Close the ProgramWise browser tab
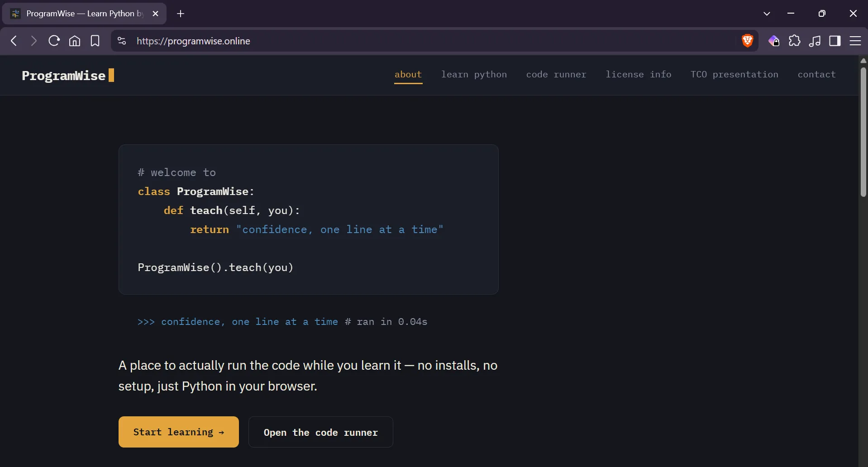 [x=156, y=14]
